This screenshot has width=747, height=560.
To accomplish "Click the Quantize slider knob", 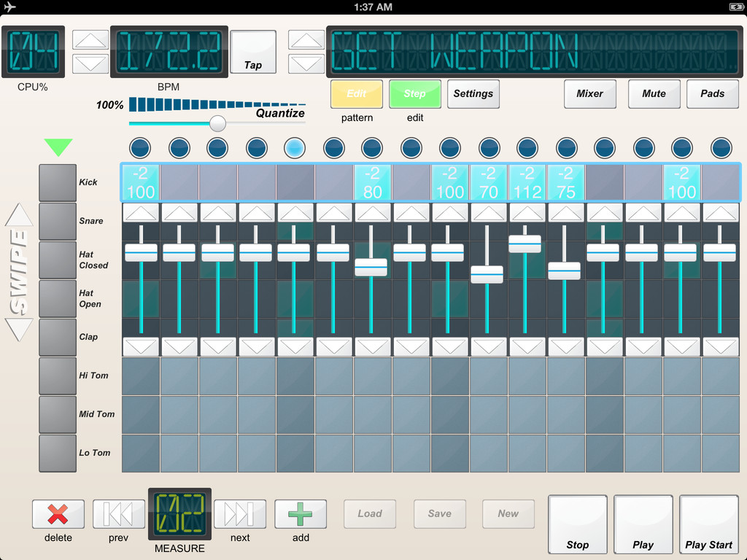I will 217,123.
